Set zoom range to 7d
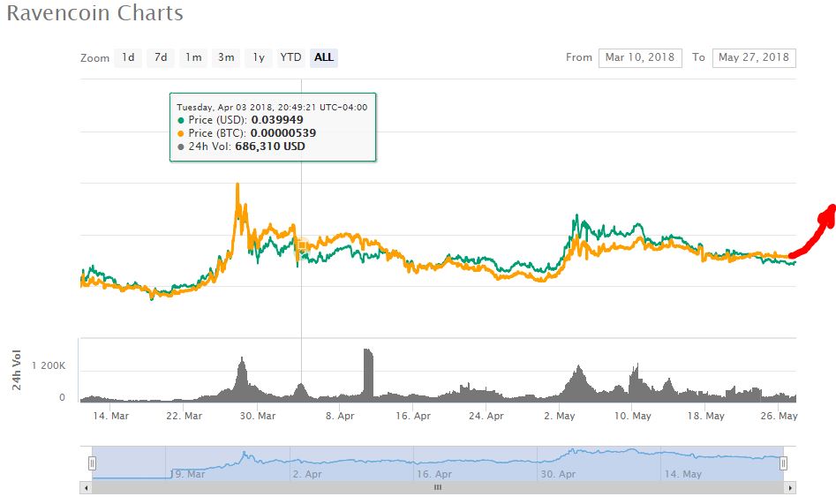The width and height of the screenshot is (836, 504). pyautogui.click(x=161, y=57)
